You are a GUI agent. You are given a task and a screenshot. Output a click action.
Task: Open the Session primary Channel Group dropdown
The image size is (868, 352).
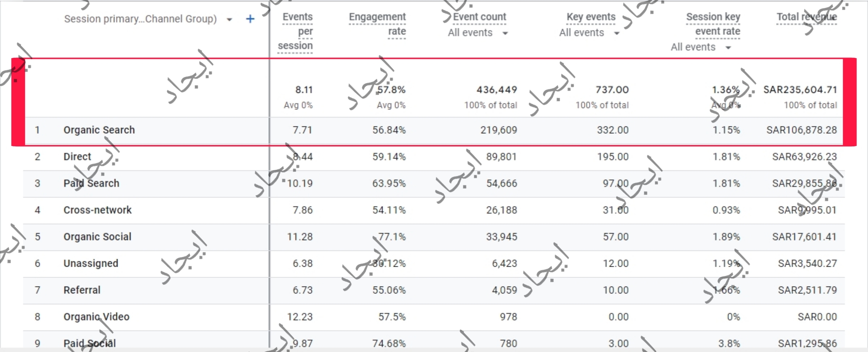click(x=229, y=20)
